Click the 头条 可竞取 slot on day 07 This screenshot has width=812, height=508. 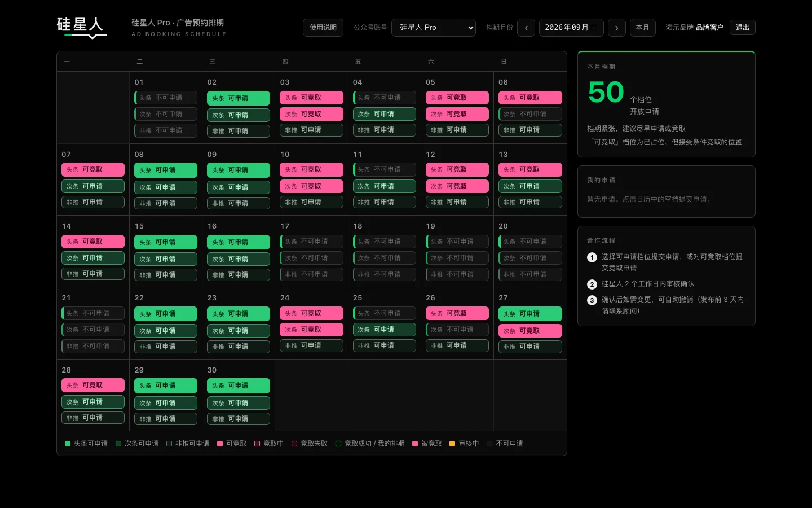(x=93, y=169)
